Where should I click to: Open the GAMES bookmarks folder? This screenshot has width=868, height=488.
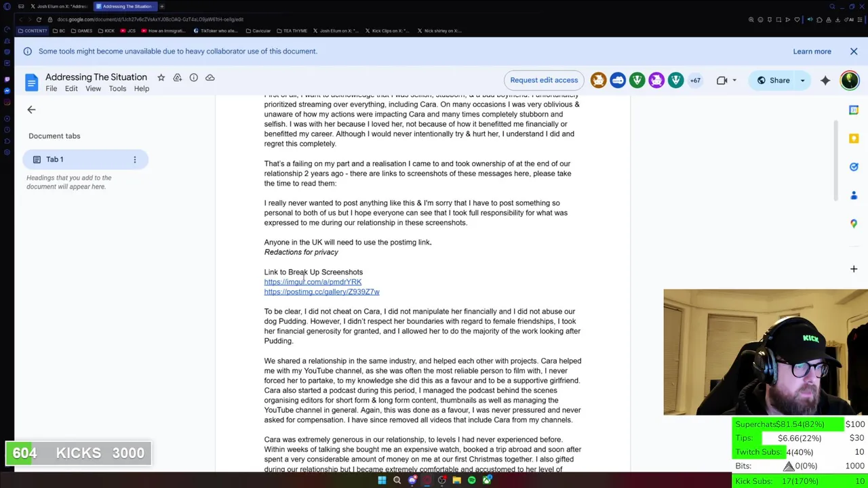(81, 30)
